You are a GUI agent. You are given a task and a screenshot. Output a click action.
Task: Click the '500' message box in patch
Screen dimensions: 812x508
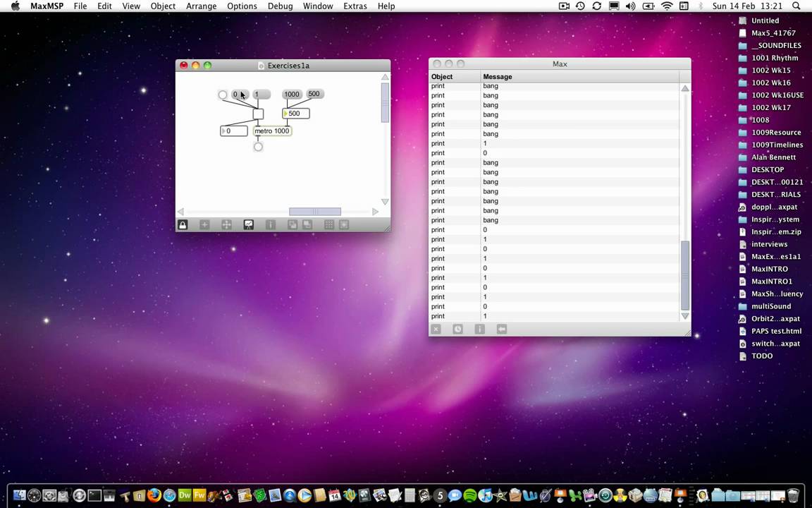click(x=314, y=94)
